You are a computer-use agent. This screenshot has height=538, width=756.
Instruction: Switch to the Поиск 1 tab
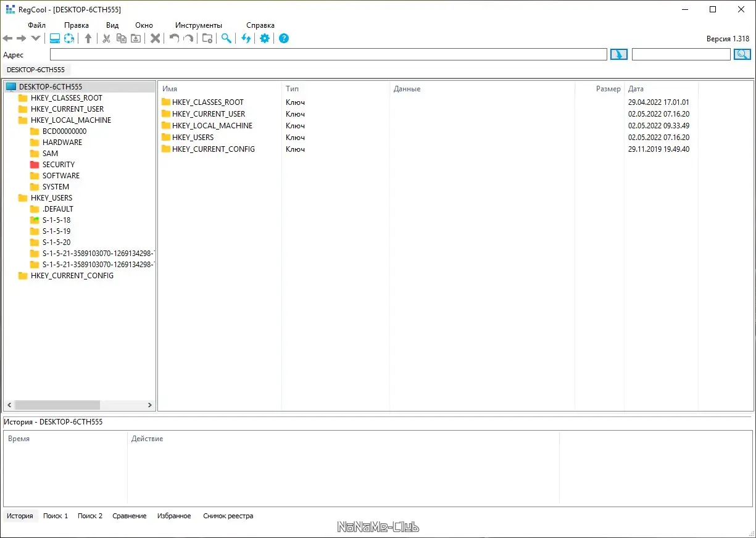(x=56, y=516)
